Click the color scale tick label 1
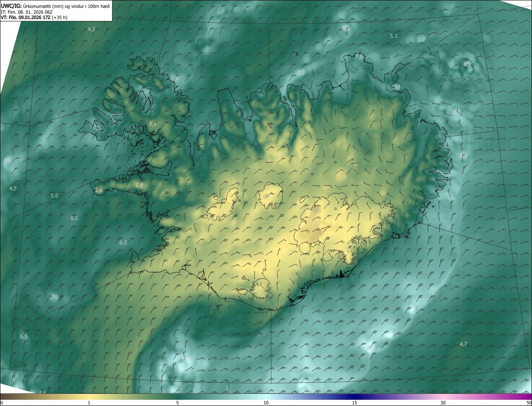 point(89,403)
